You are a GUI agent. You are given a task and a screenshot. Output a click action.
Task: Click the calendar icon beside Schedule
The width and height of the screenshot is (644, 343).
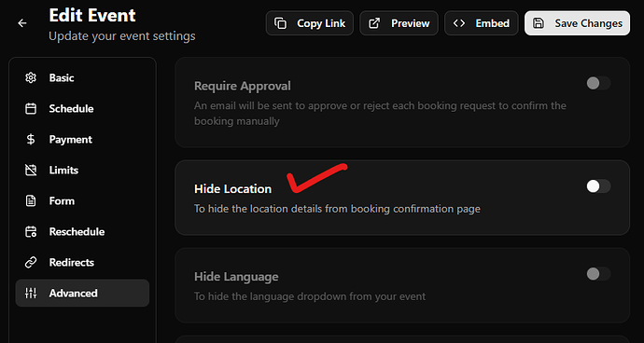[x=31, y=109]
